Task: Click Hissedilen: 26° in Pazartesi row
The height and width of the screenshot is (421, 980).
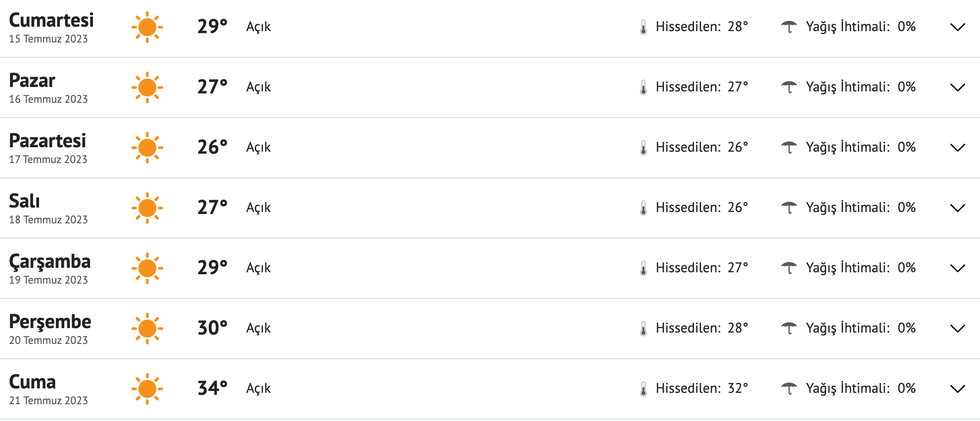Action: (x=702, y=147)
